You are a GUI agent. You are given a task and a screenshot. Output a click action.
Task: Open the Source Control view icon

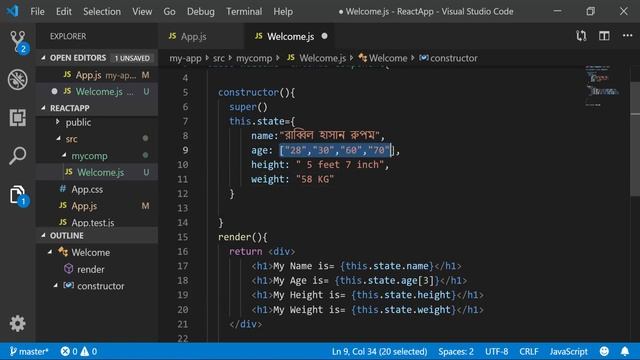pyautogui.click(x=18, y=41)
